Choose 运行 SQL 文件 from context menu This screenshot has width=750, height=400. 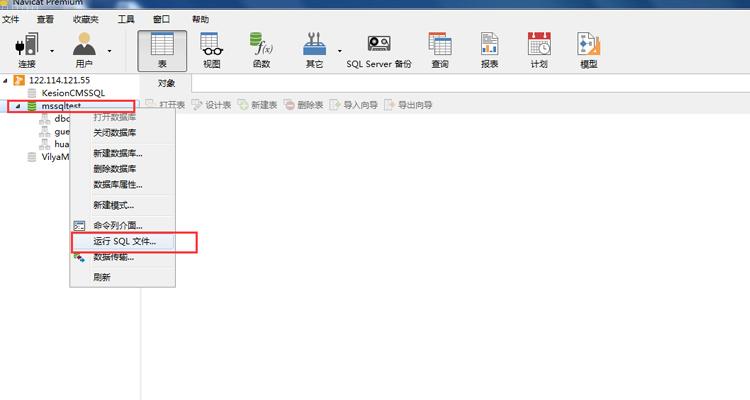point(132,241)
